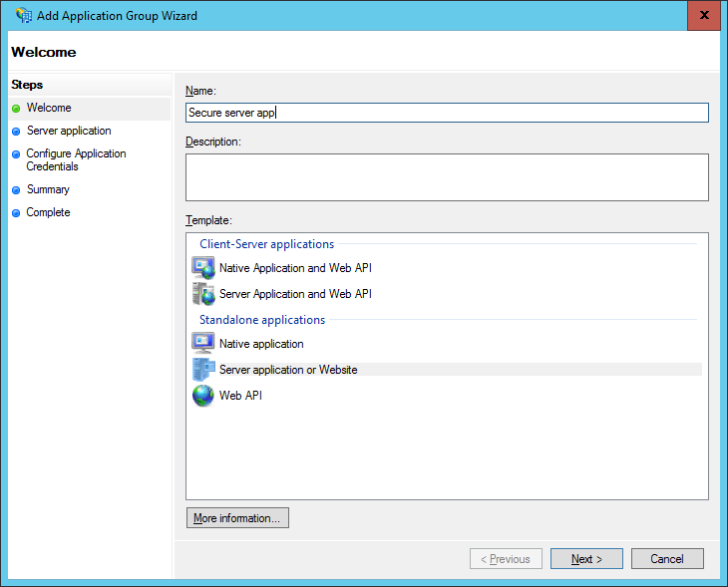Viewport: 728px width, 587px height.
Task: Click the Native Application and Web API icon
Action: point(203,268)
